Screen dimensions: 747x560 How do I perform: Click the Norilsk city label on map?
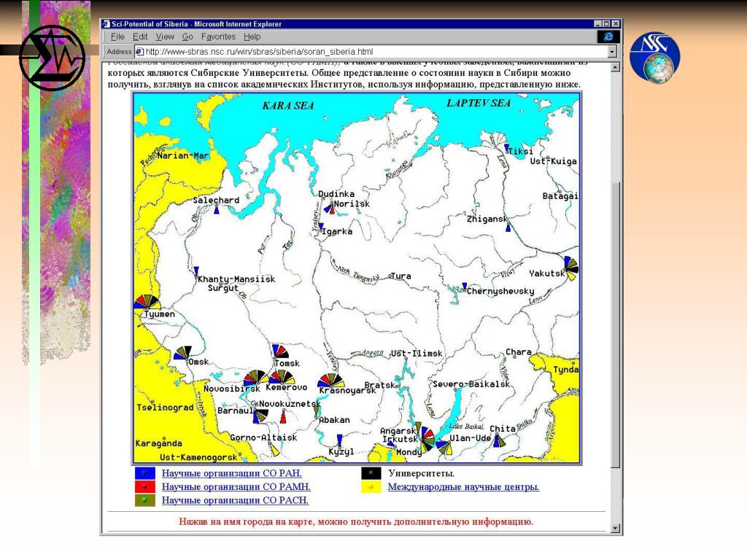352,204
